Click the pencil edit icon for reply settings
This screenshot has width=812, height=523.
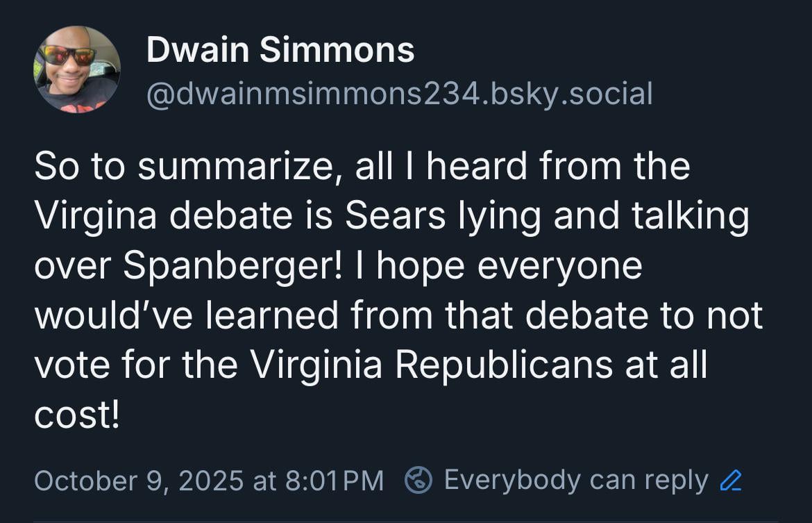coord(731,480)
